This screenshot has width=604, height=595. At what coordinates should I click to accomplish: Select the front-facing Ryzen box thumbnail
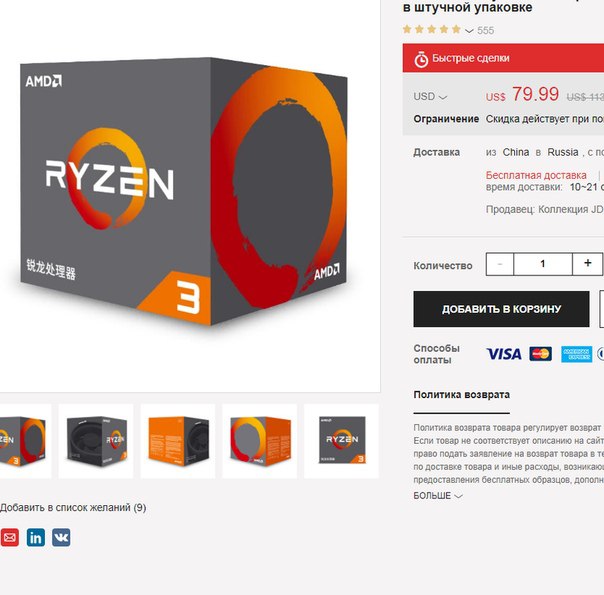coord(341,441)
